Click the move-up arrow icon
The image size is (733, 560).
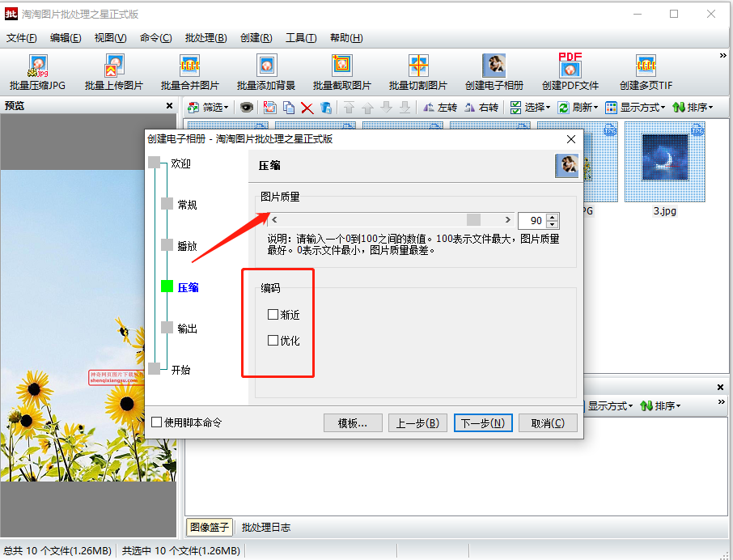click(367, 108)
